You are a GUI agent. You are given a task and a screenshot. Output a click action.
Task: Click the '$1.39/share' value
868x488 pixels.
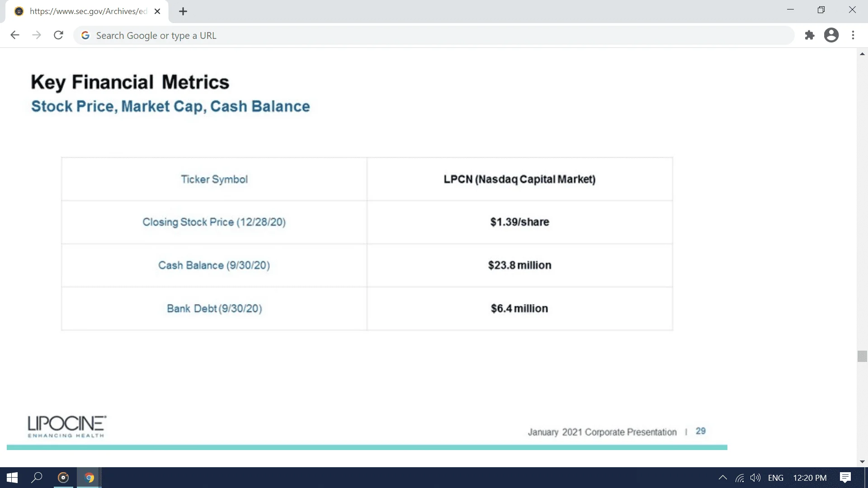pyautogui.click(x=519, y=222)
